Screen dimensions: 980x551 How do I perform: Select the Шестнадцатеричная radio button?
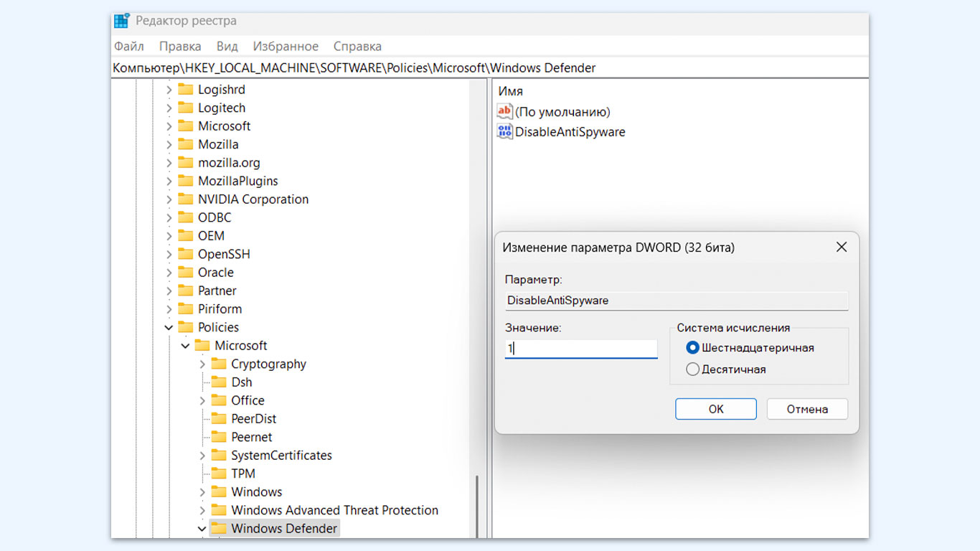692,348
